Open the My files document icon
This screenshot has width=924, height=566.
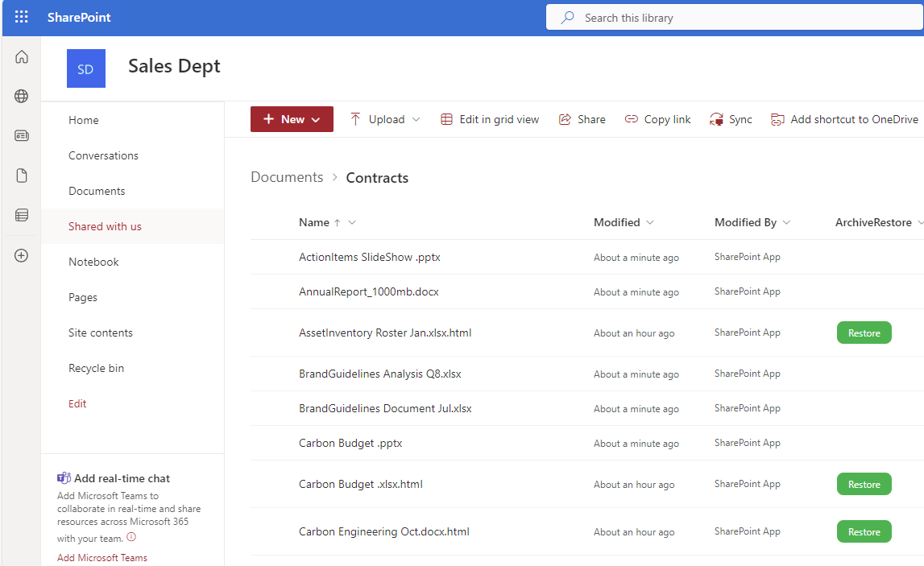[x=21, y=176]
